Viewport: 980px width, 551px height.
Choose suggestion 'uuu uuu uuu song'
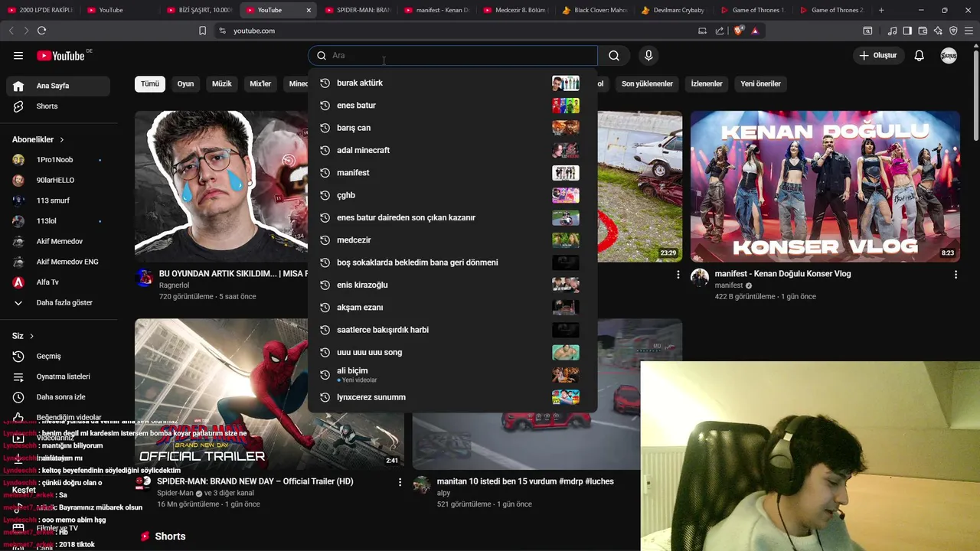click(452, 352)
